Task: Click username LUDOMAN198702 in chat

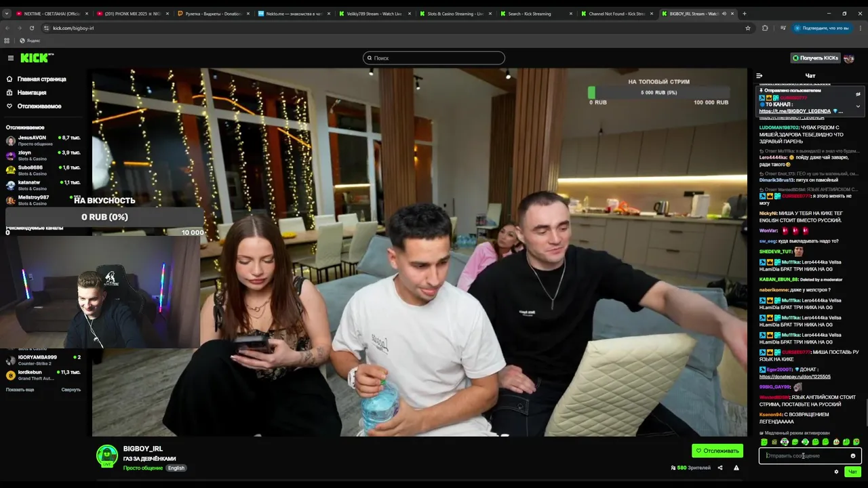Action: [x=779, y=127]
